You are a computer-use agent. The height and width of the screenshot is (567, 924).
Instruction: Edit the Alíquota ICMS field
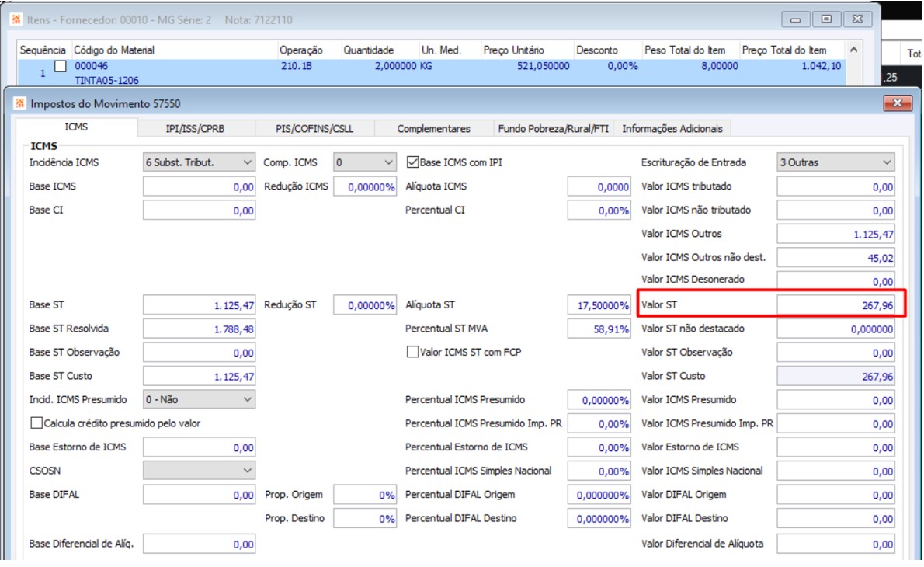(x=599, y=187)
